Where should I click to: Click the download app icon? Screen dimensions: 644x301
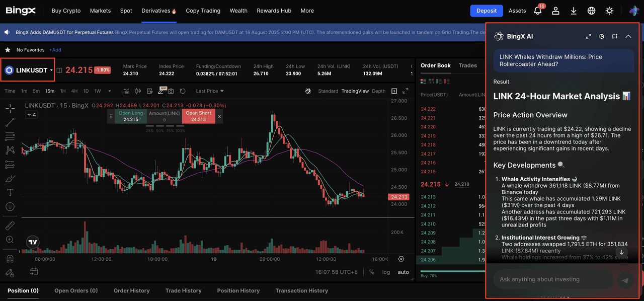(x=574, y=11)
